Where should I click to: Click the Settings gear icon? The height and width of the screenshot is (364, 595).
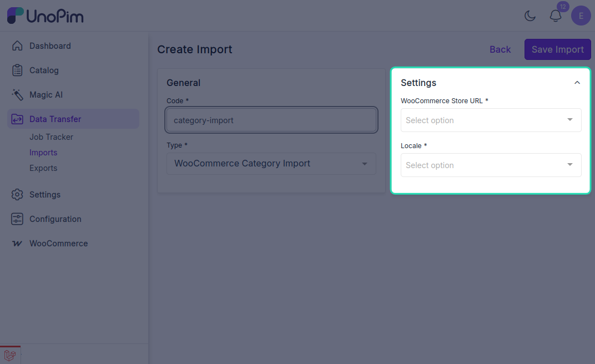tap(17, 195)
